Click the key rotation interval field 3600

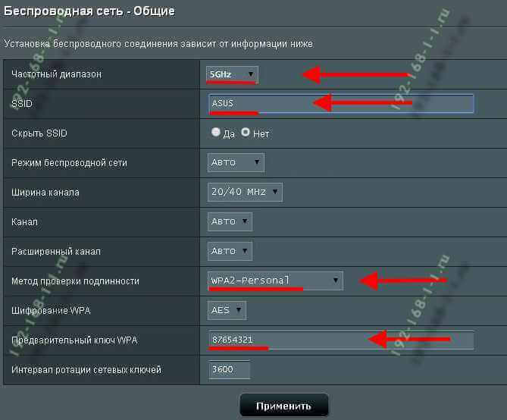[x=230, y=369]
